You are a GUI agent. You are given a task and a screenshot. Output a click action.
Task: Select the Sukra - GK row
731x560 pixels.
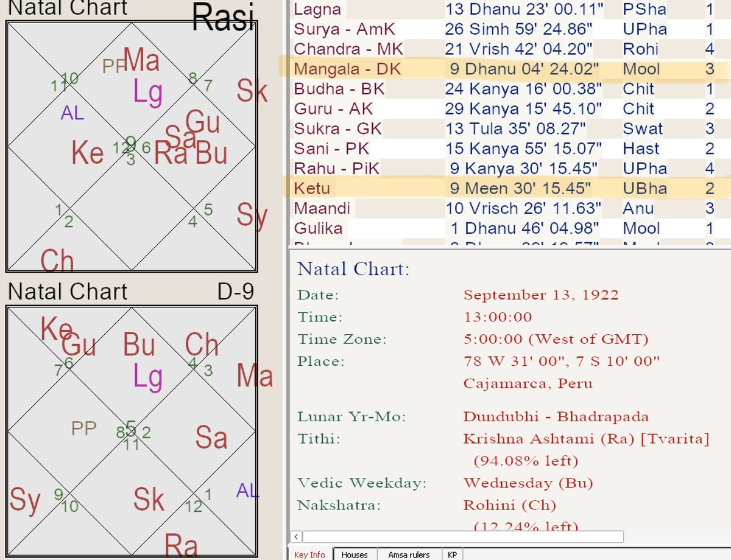click(509, 128)
